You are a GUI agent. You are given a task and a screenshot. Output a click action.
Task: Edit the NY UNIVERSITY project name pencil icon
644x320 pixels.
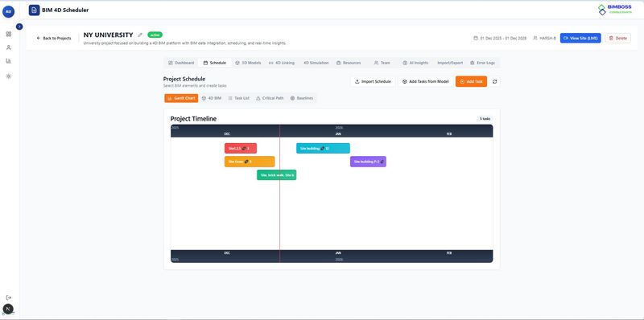click(x=140, y=35)
